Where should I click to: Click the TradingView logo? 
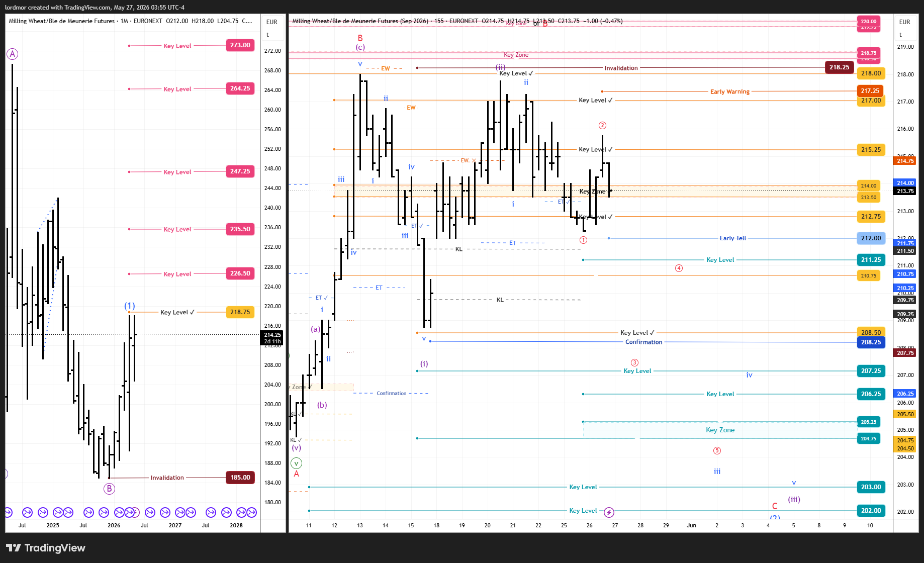coord(46,548)
